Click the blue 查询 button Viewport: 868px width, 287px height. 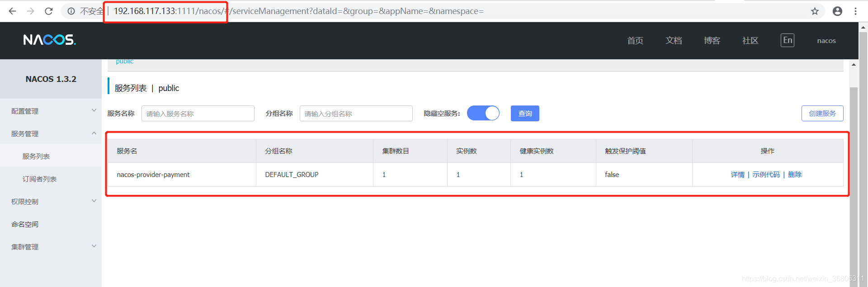coord(524,113)
